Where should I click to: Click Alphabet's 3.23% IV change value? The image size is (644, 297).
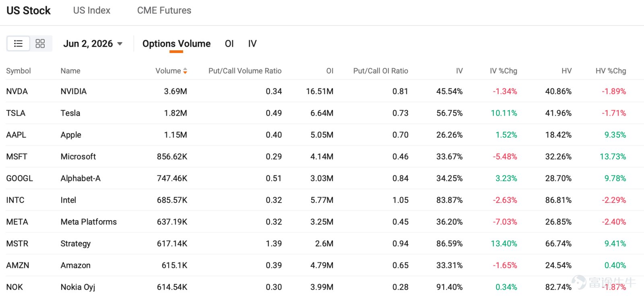(x=506, y=178)
